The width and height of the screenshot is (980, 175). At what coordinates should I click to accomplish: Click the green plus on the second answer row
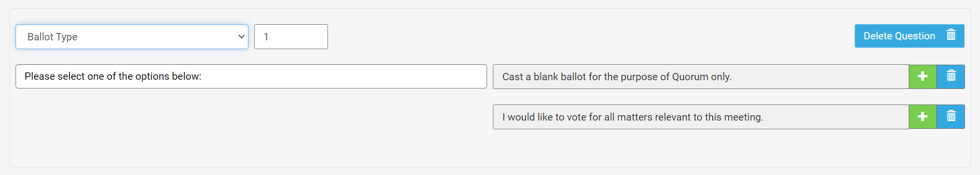[x=922, y=117]
